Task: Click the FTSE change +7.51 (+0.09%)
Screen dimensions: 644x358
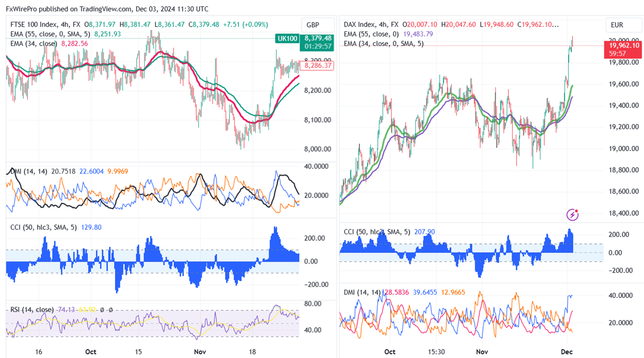Action: click(x=246, y=24)
